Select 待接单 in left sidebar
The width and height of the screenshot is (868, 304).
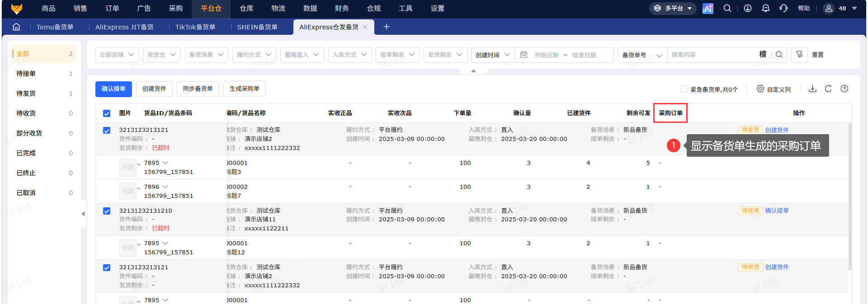pos(44,74)
